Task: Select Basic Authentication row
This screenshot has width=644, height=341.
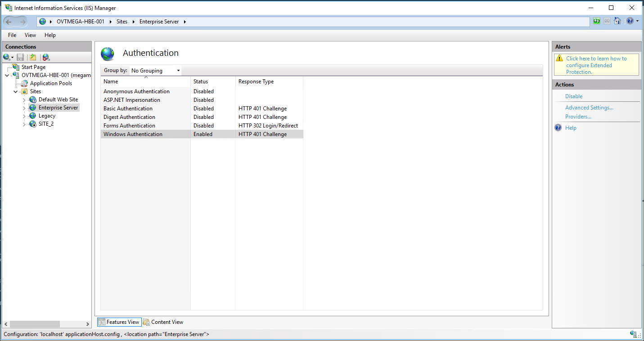Action: tap(202, 109)
